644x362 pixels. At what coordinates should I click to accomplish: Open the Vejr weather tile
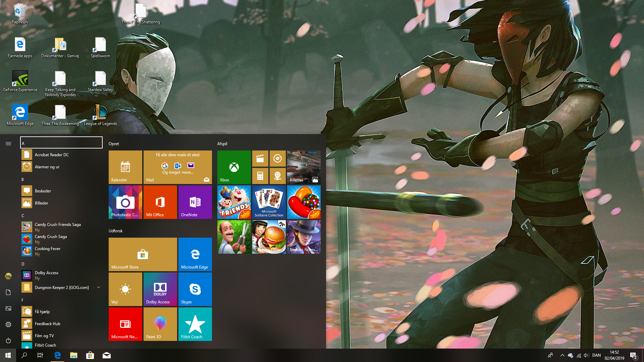(125, 289)
